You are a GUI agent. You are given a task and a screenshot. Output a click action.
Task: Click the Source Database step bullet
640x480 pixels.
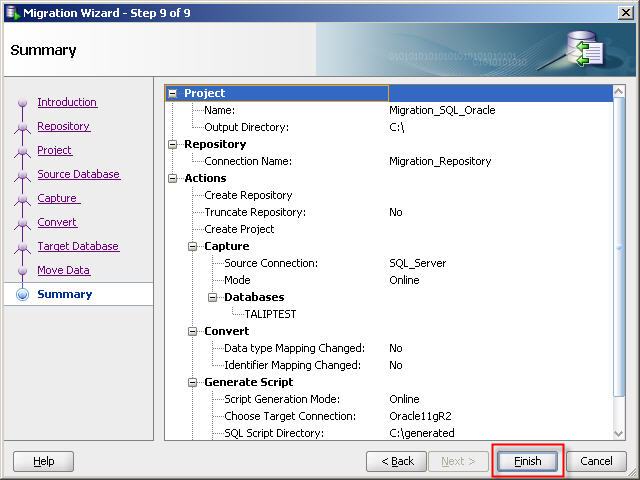(x=22, y=175)
